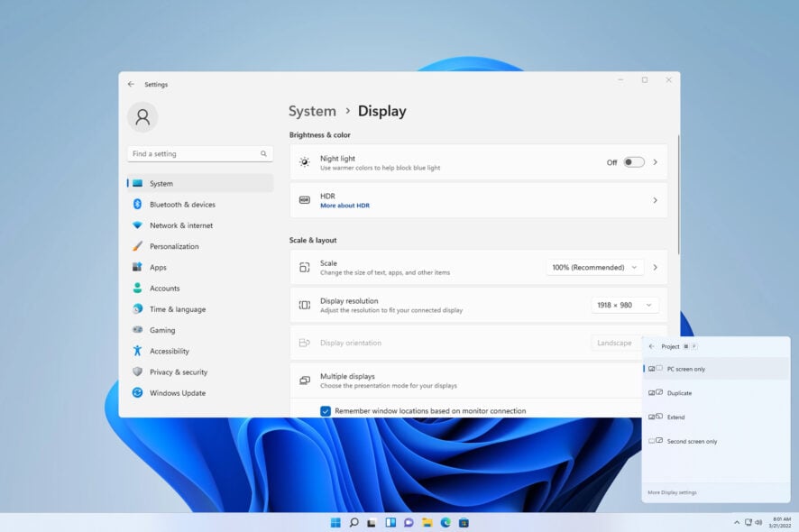This screenshot has width=799, height=532.
Task: Open Windows Update in the sidebar
Action: [x=200, y=393]
